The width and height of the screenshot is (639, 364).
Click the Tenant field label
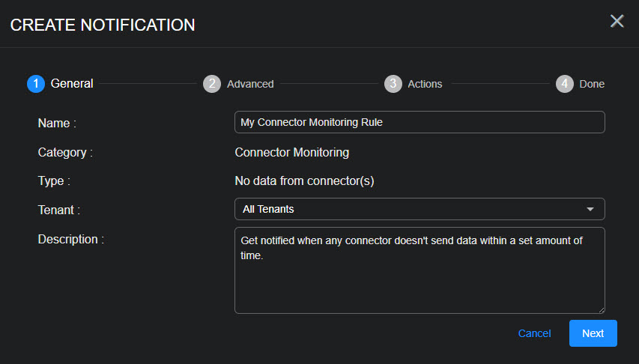(x=59, y=210)
